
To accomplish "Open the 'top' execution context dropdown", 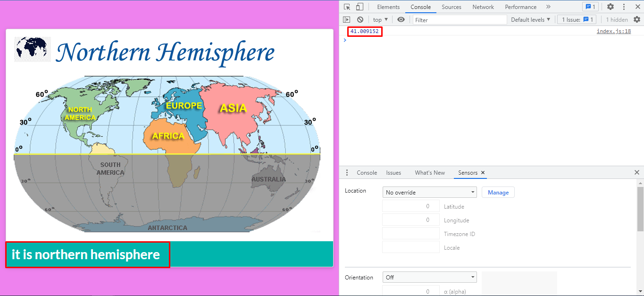I will tap(379, 19).
